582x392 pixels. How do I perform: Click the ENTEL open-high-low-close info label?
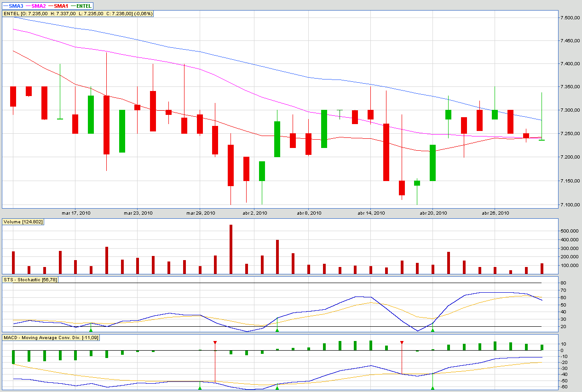[x=78, y=14]
